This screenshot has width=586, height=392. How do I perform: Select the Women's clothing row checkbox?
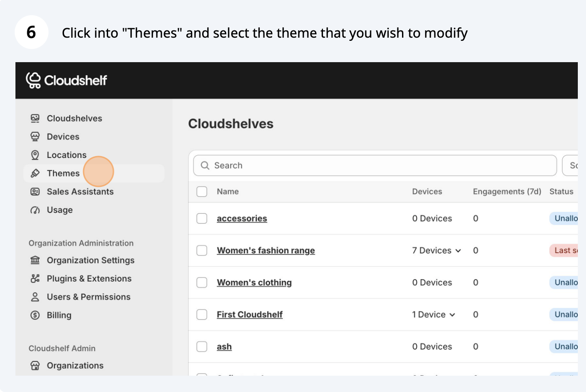(x=202, y=283)
